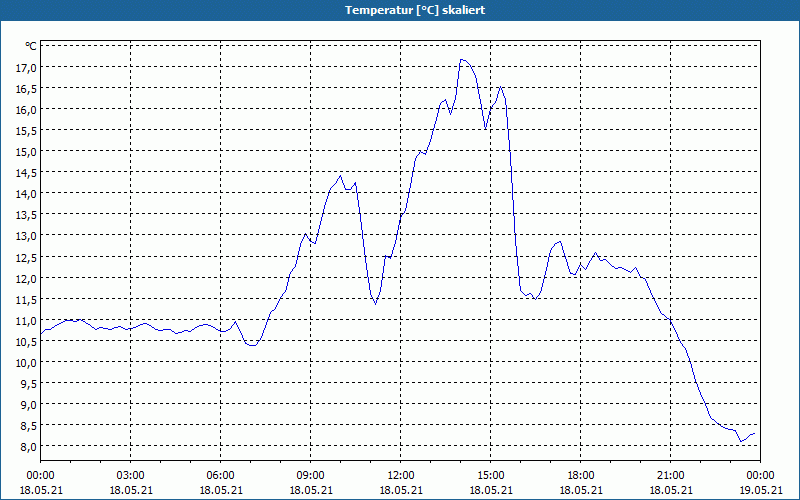This screenshot has height=500, width=800.
Task: Click the curve's starting point at 00:00
Action: tap(41, 332)
